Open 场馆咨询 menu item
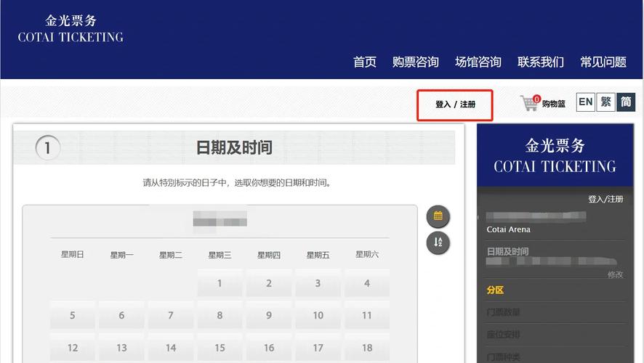Image resolution: width=644 pixels, height=363 pixels. (x=478, y=62)
